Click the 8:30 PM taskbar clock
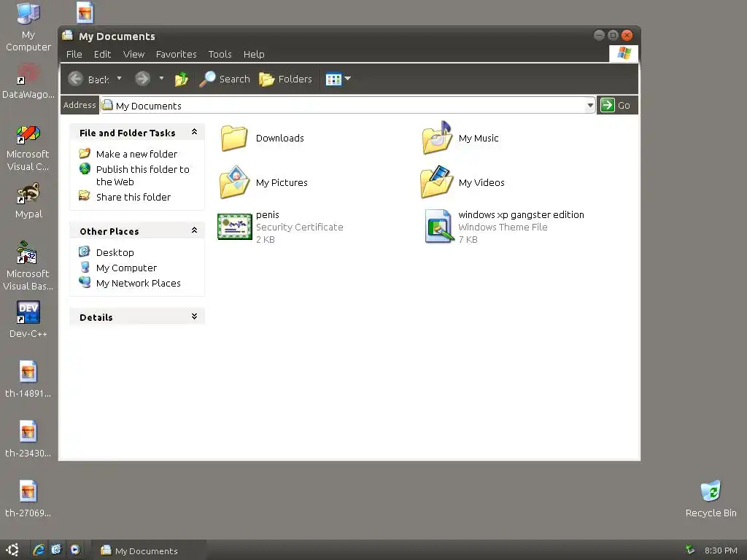 [721, 551]
